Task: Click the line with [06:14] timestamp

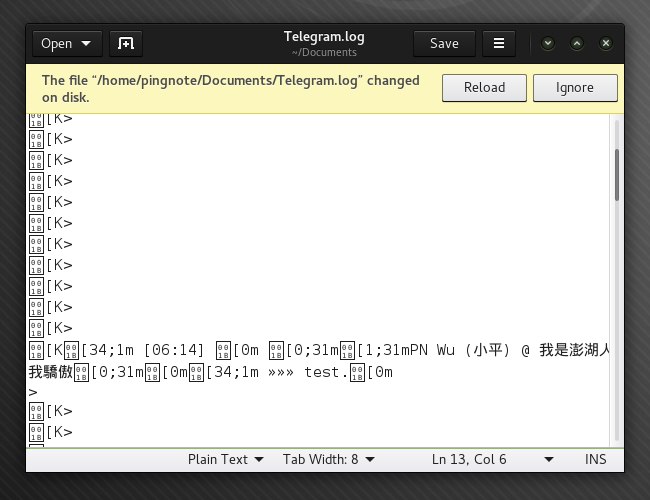Action: pos(319,350)
